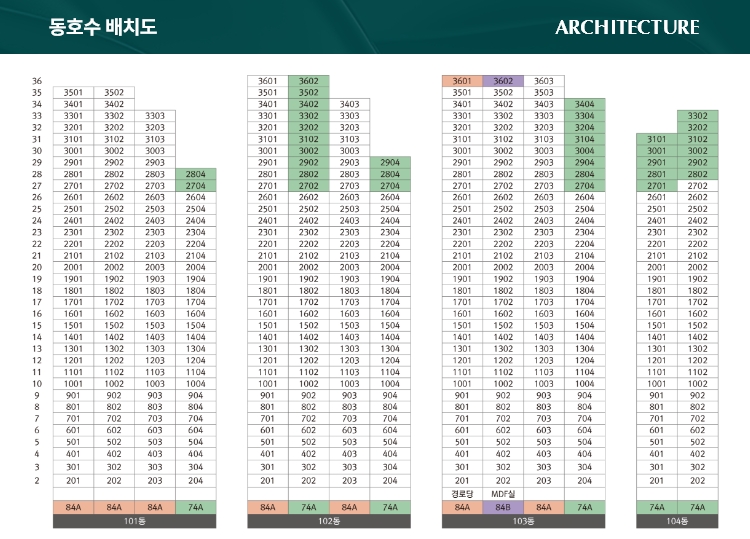The height and width of the screenshot is (539, 750).
Task: Select the 103동 building label
Action: tap(523, 521)
